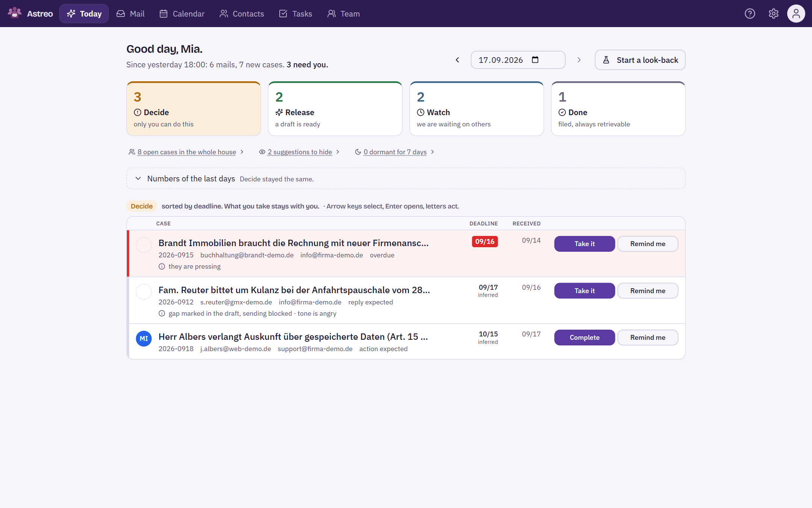Open the user profile avatar
The height and width of the screenshot is (508, 812).
click(796, 14)
